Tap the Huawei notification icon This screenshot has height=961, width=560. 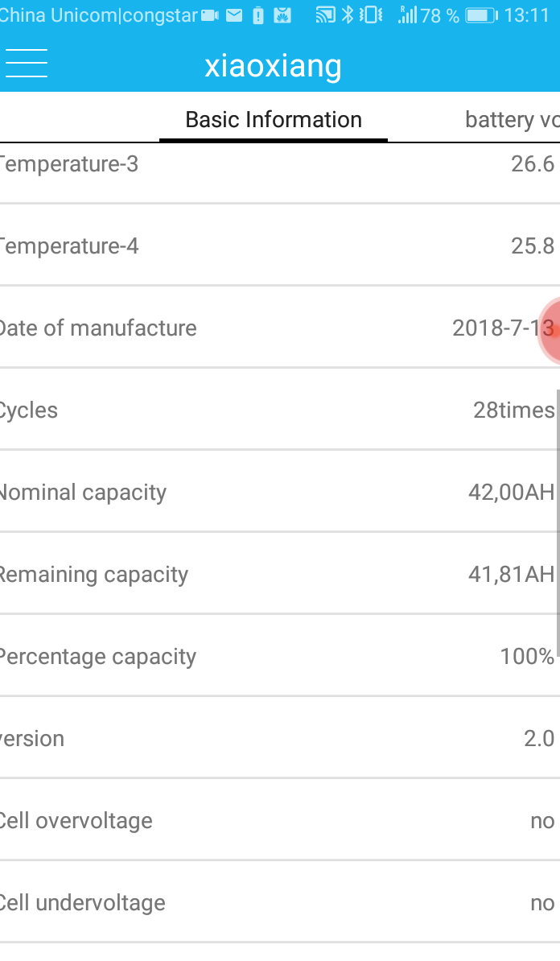[x=282, y=15]
